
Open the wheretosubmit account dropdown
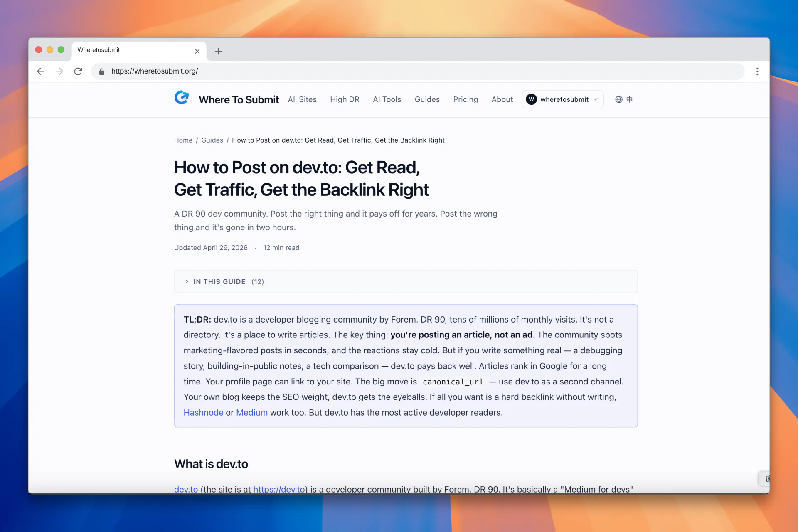(x=563, y=99)
